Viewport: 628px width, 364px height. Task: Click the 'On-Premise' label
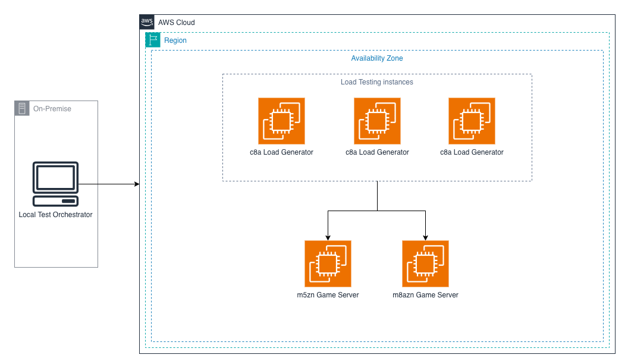point(52,108)
